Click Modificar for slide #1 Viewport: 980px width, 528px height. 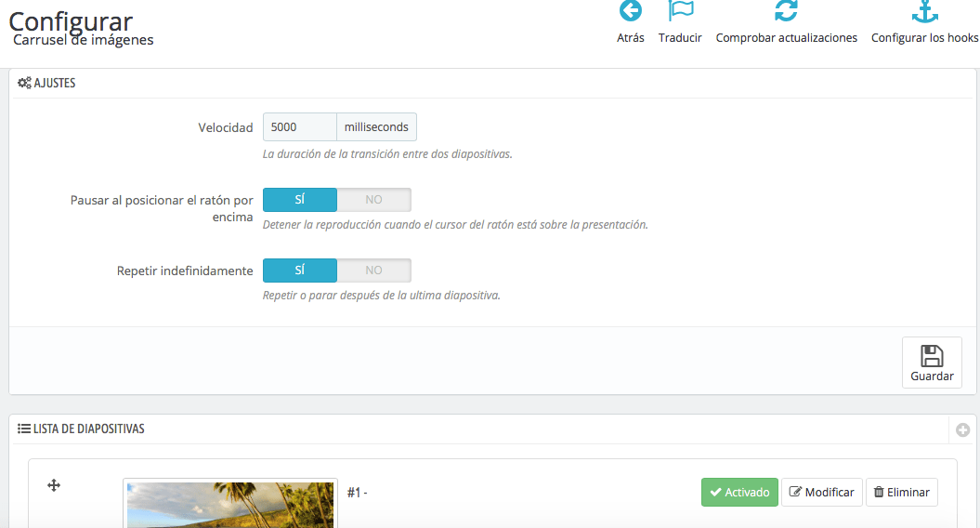pos(822,493)
